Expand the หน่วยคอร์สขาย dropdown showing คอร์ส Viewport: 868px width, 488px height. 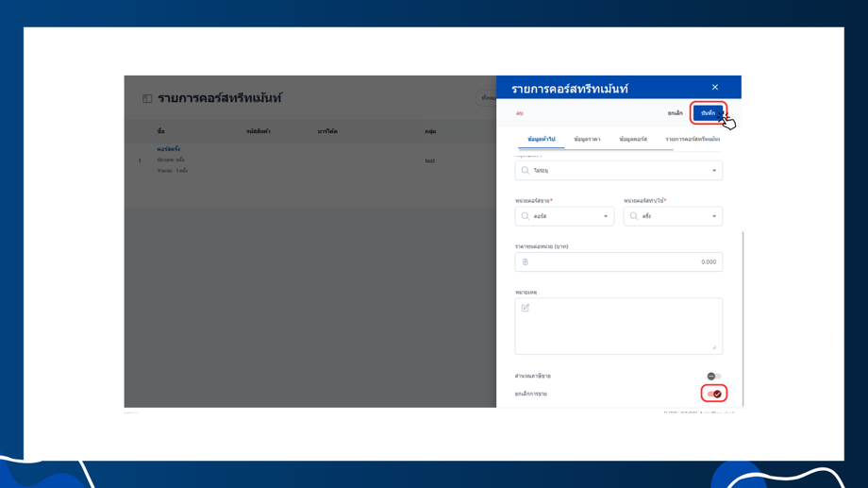click(564, 216)
